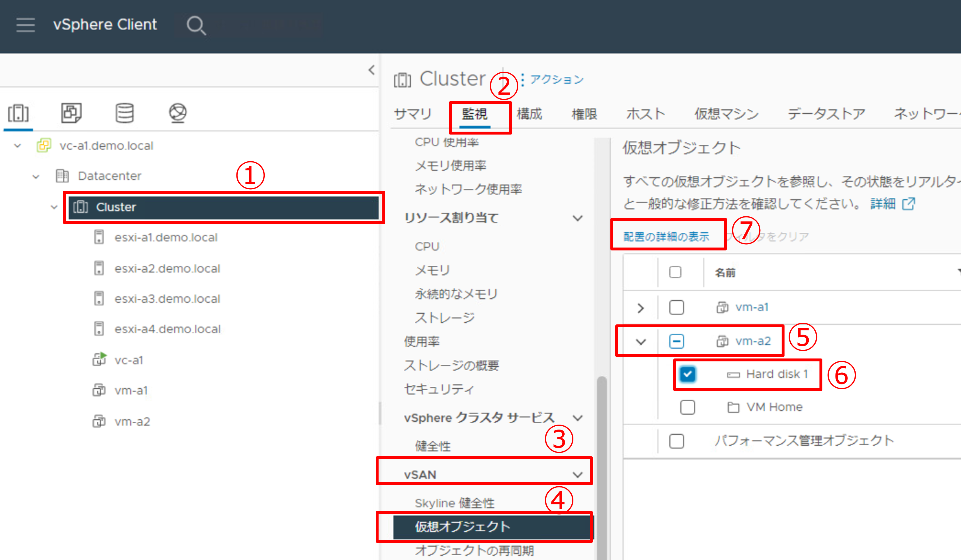This screenshot has height=560, width=961.
Task: Select CPU 使用率 menu item
Action: [x=446, y=142]
